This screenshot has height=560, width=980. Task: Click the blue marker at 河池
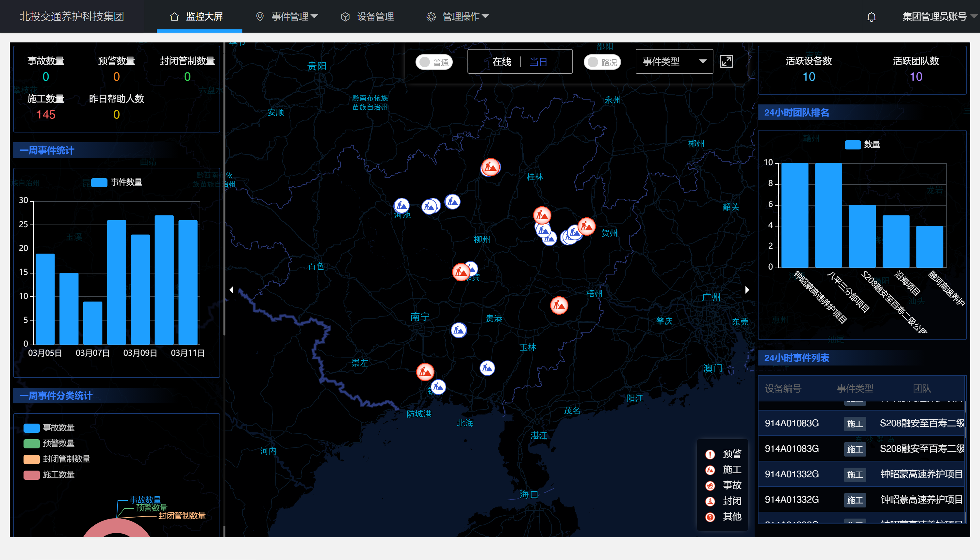click(x=401, y=205)
